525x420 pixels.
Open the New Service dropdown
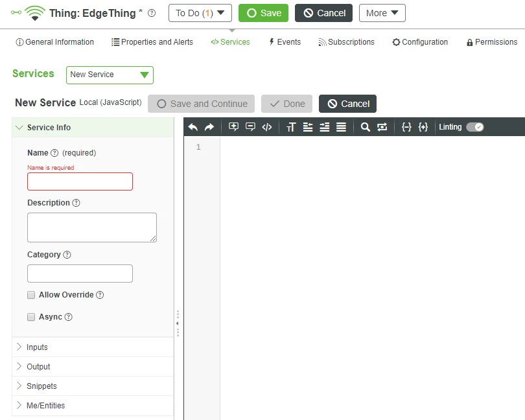(x=110, y=75)
